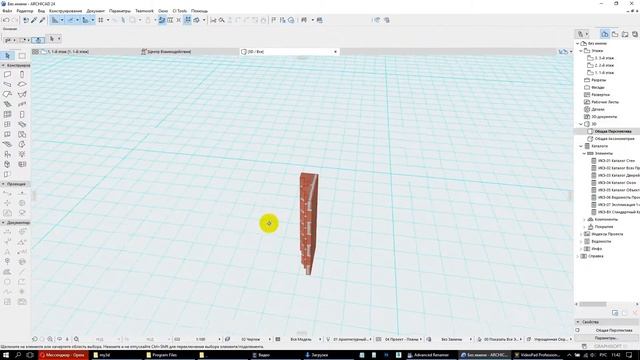Open Общая Аксонометрия in Navigator
The image size is (640, 360).
(614, 139)
